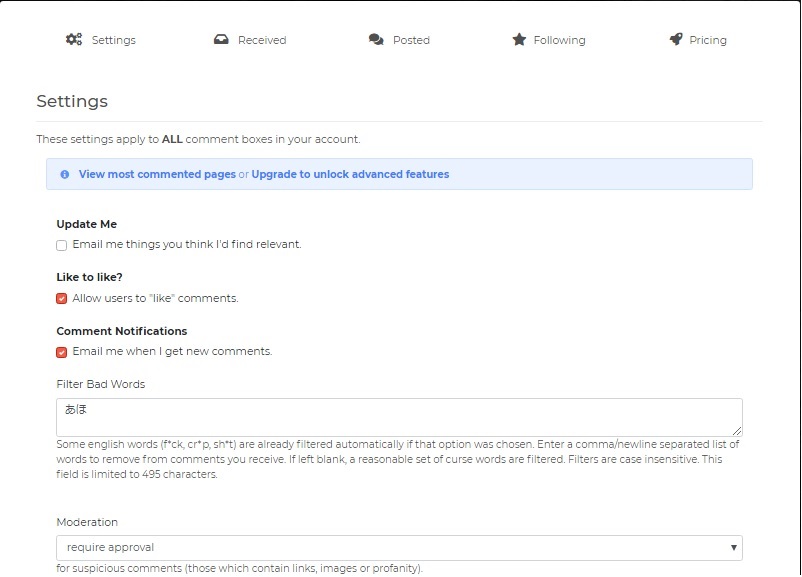Click the Received inbox tray icon
Image resolution: width=802 pixels, height=577 pixels.
(221, 40)
